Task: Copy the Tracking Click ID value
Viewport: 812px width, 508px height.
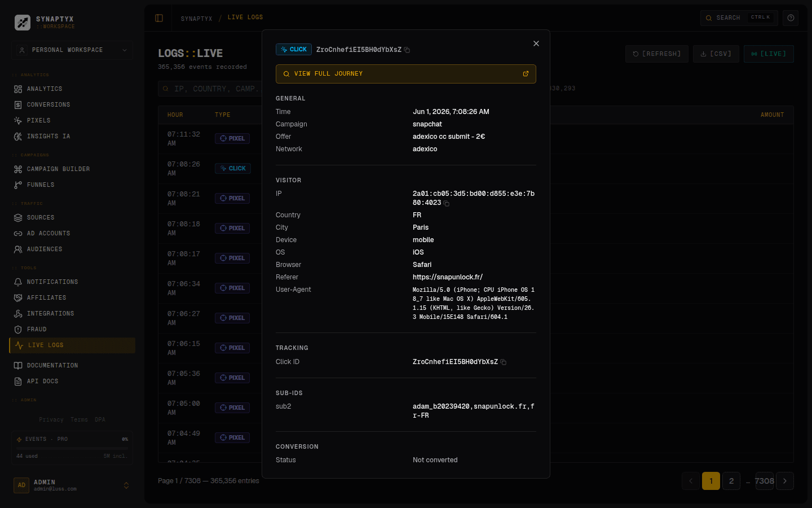Action: (x=504, y=362)
